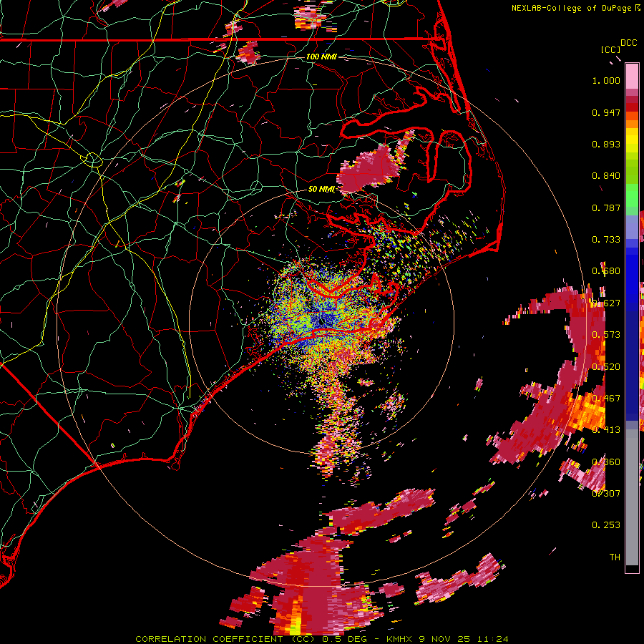Screen dimensions: 644x644
Task: Click the 0.787 value on the scale
Action: click(x=606, y=208)
